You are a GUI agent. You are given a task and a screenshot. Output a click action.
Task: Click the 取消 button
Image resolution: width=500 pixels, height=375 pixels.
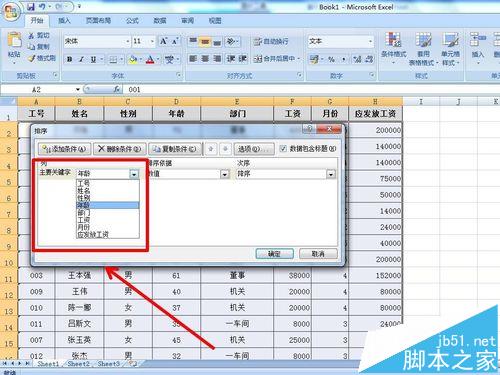click(318, 254)
